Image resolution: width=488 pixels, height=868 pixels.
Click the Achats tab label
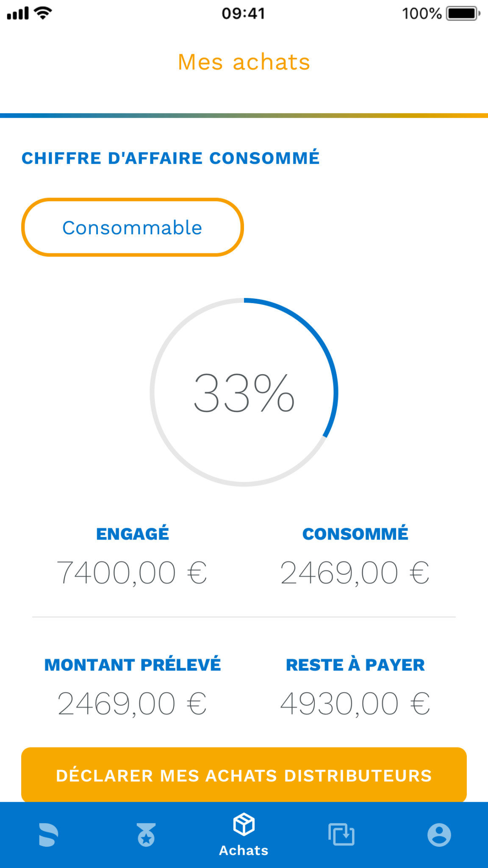click(x=244, y=850)
